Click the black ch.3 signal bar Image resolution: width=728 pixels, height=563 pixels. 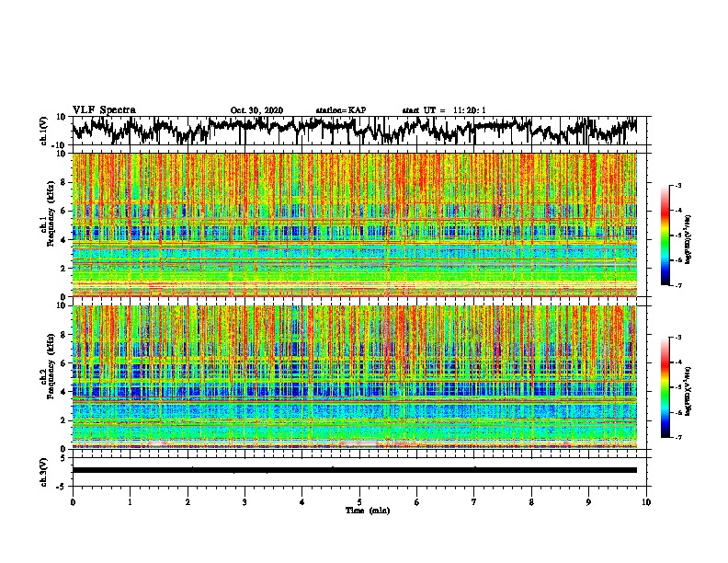(x=355, y=470)
